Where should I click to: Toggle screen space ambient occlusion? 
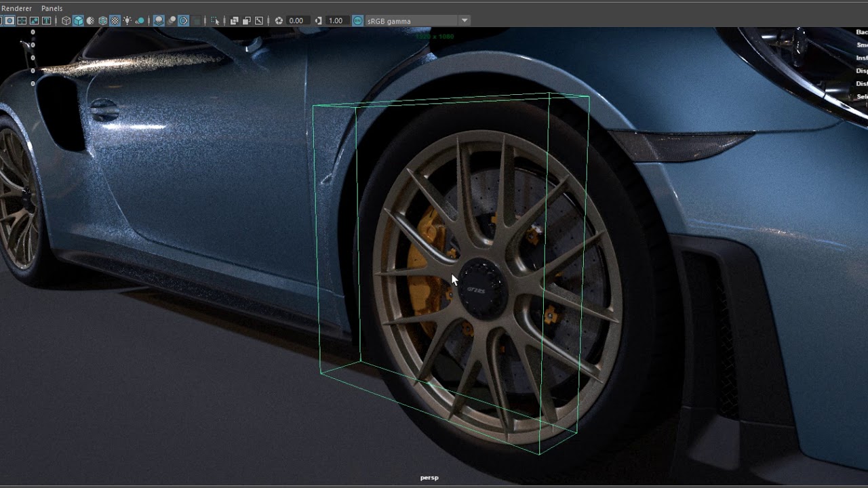[x=159, y=21]
